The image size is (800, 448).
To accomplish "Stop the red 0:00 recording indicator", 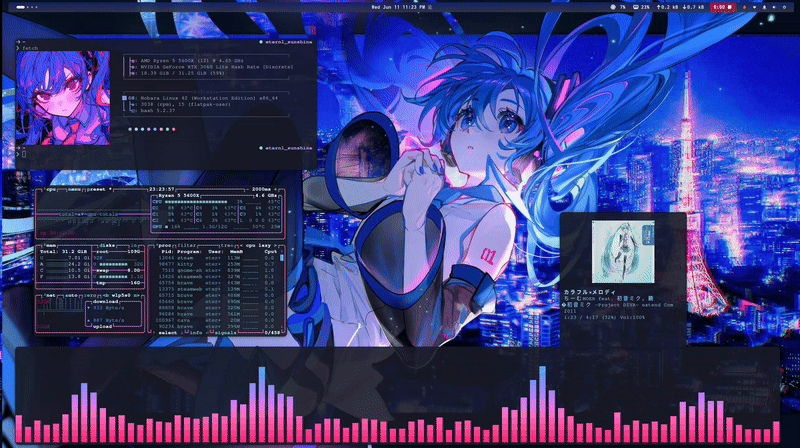I will click(x=722, y=7).
